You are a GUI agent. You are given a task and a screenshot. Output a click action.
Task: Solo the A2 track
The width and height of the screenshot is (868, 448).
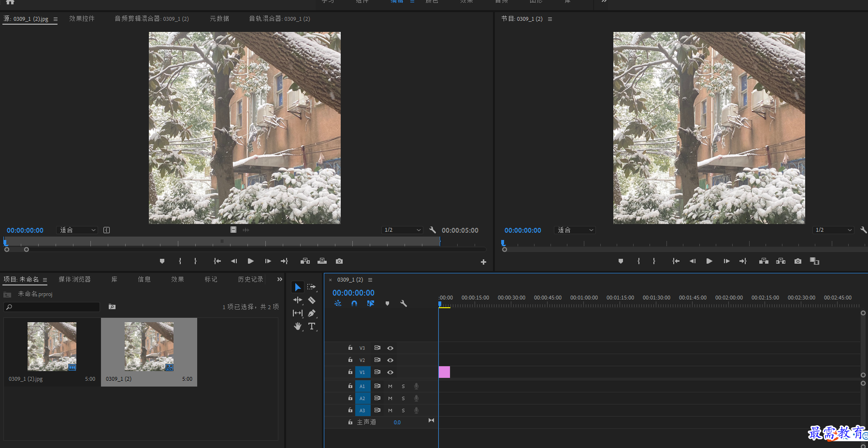(403, 399)
